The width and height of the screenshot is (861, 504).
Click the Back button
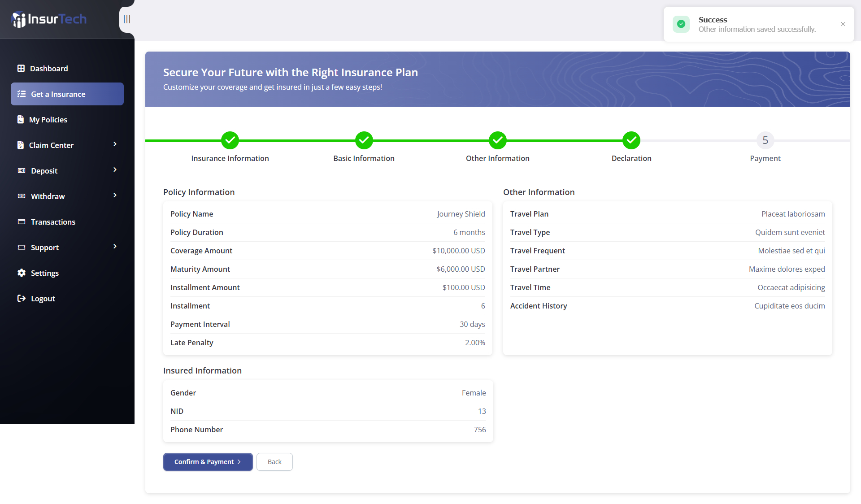(x=274, y=462)
